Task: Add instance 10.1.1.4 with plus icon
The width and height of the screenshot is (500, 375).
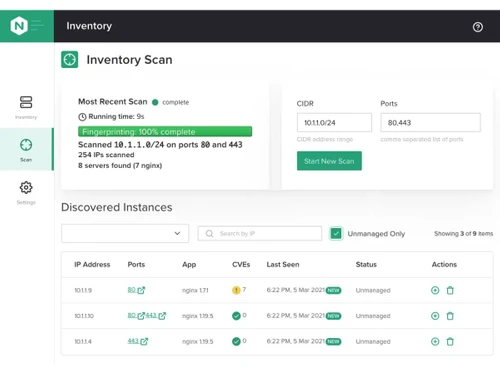Action: click(x=435, y=341)
